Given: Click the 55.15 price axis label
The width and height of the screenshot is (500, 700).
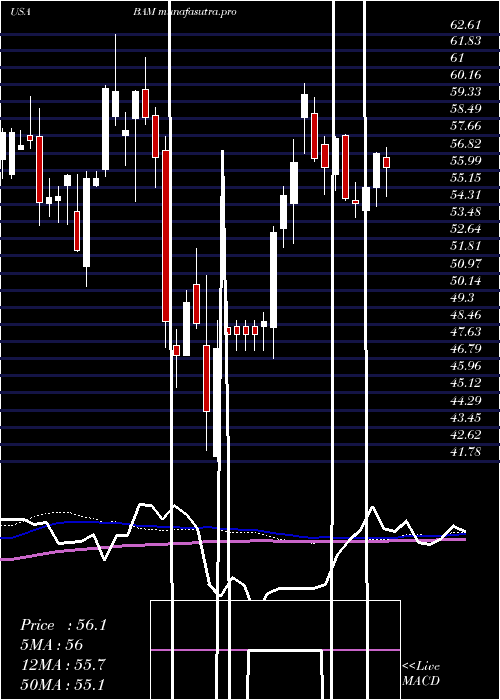Looking at the screenshot, I should (x=465, y=178).
